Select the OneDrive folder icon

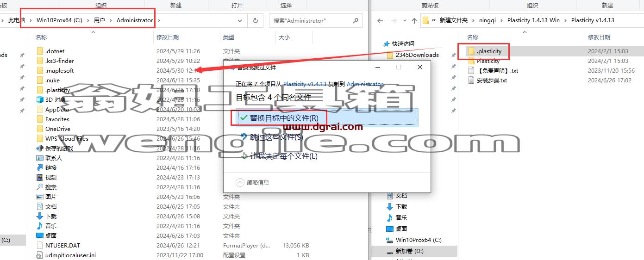click(40, 129)
